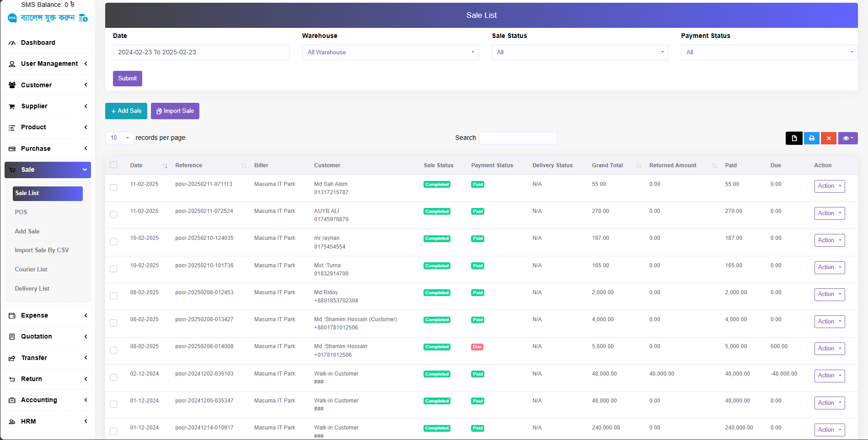Open the purple eye column visibility button

[847, 138]
